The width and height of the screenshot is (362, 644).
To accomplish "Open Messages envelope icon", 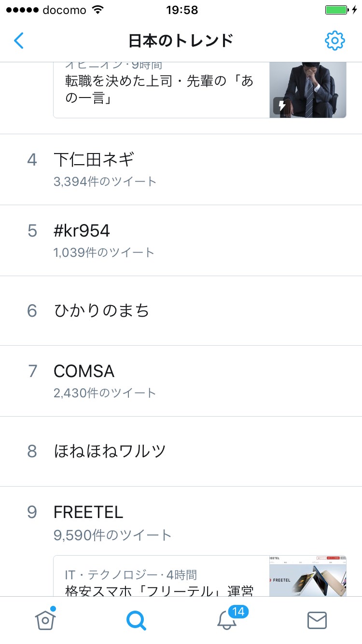I will pos(317,620).
